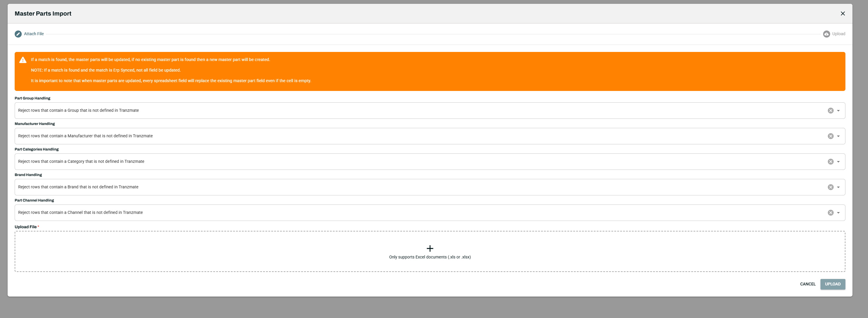This screenshot has height=318, width=868.
Task: Click the Attach File step pencil icon
Action: point(18,34)
